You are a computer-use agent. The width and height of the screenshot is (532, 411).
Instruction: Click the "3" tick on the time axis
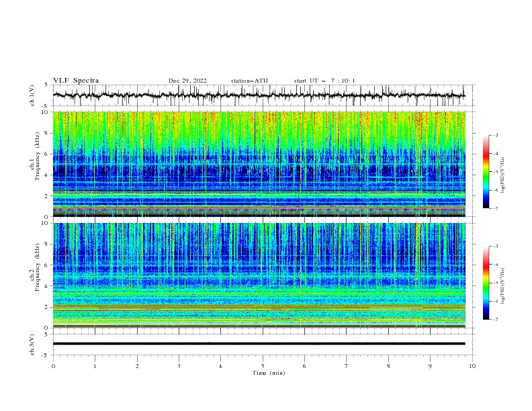pos(179,366)
